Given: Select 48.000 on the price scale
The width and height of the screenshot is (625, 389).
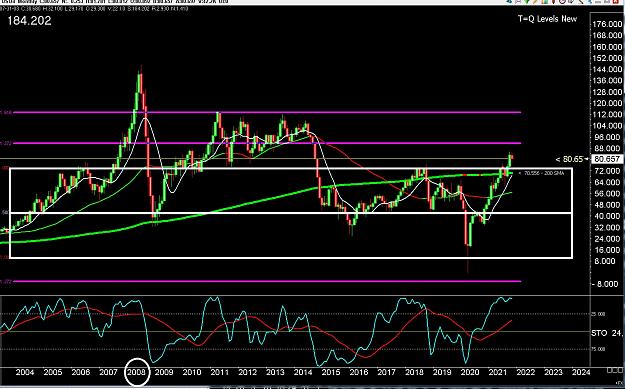Looking at the screenshot, I should (607, 205).
